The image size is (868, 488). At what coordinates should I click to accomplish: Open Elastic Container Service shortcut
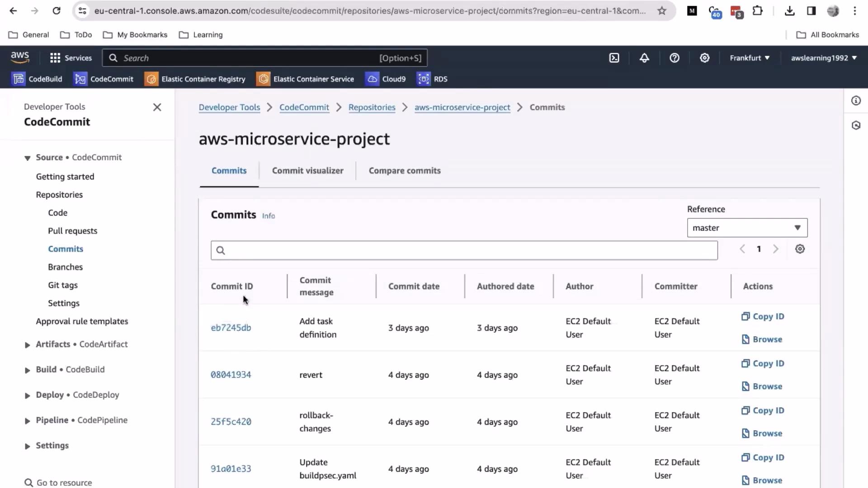tap(306, 79)
